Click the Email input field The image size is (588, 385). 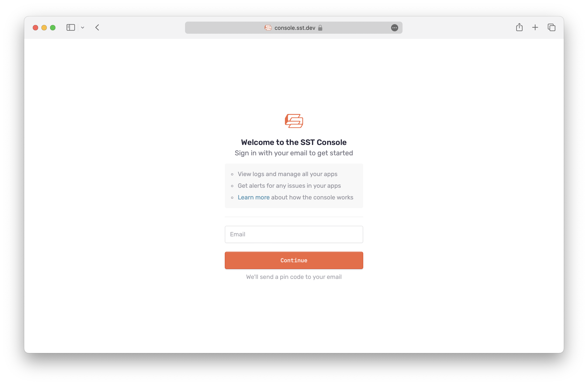[x=294, y=234]
